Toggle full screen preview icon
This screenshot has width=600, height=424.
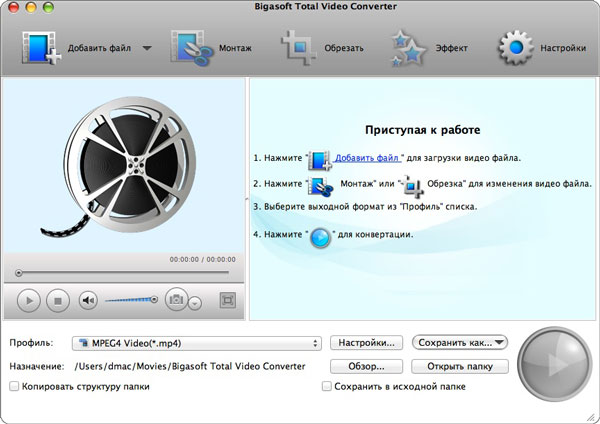click(x=228, y=300)
